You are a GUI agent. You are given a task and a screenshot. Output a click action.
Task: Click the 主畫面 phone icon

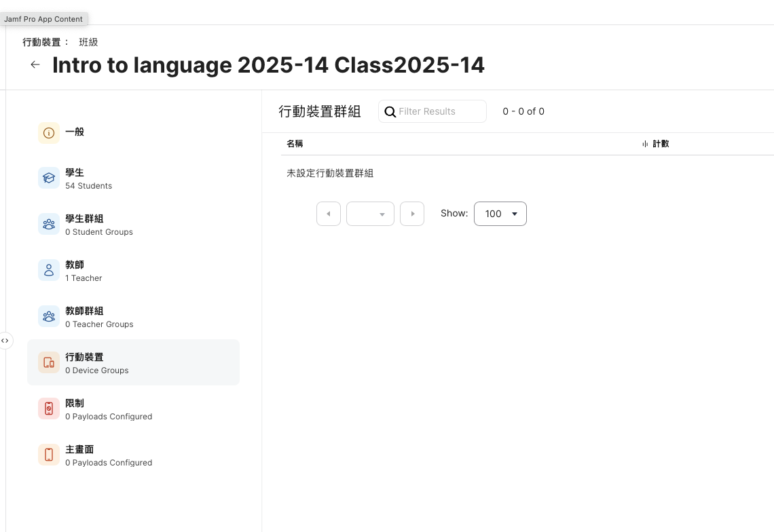tap(49, 455)
